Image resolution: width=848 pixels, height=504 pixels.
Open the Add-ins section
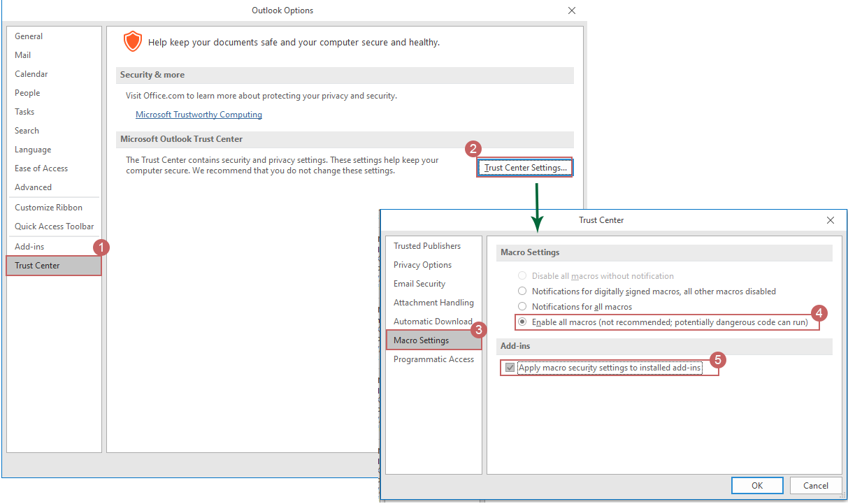coord(29,246)
